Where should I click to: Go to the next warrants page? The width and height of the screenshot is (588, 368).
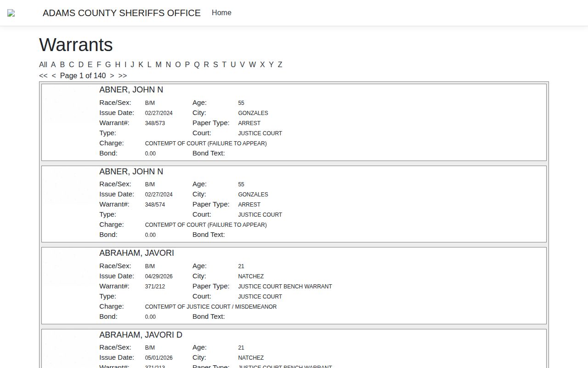click(112, 76)
